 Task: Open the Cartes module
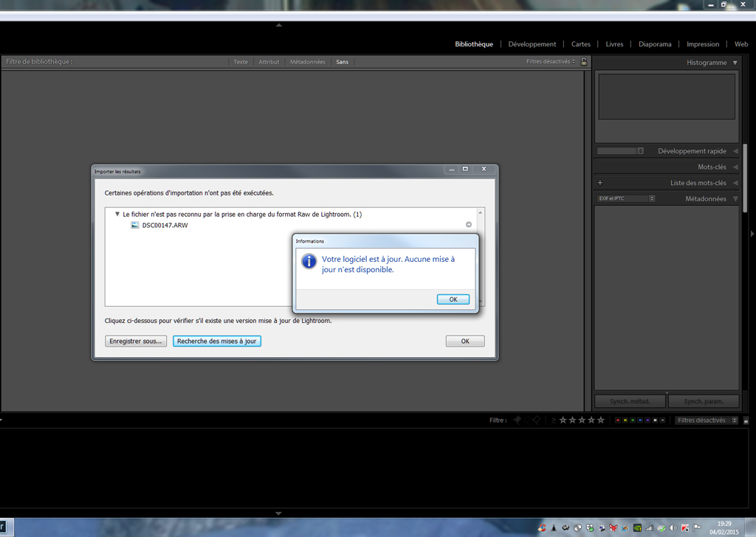(x=580, y=44)
